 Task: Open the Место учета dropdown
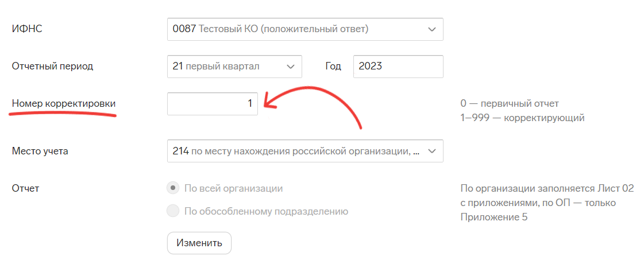(x=299, y=152)
